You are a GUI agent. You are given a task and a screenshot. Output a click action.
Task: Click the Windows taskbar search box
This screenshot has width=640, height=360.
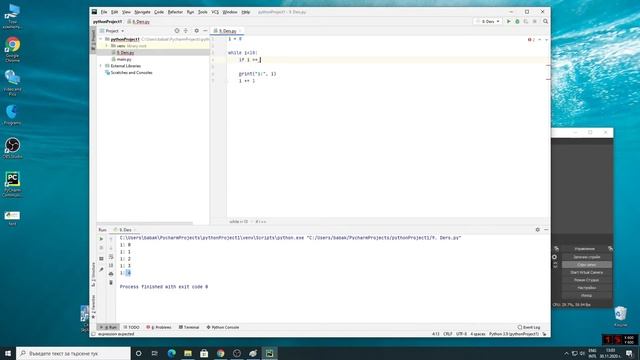[x=73, y=353]
